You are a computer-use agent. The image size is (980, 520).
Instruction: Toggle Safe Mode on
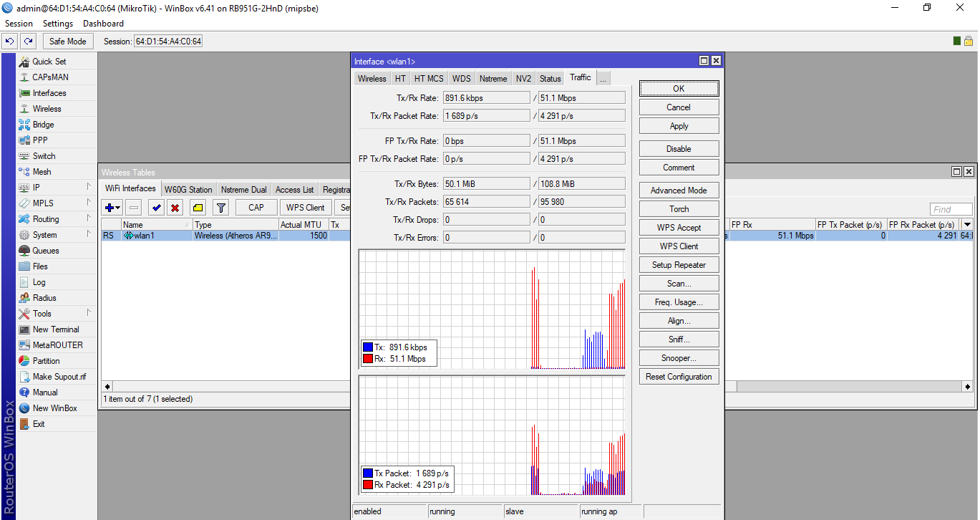pos(67,42)
